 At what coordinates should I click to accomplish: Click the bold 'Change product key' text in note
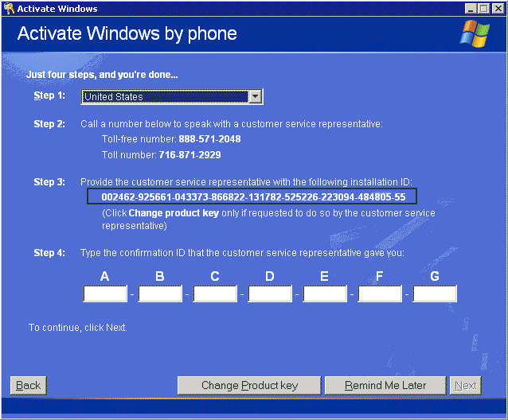(x=174, y=213)
